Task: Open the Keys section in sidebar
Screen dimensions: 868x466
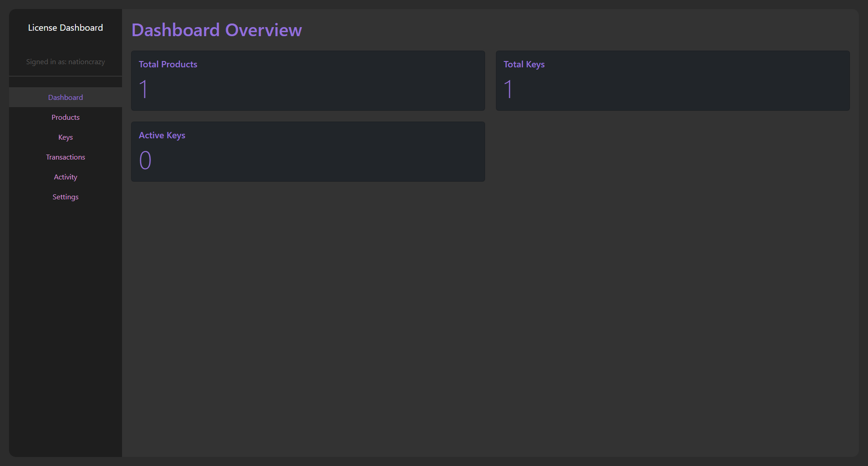Action: click(66, 137)
